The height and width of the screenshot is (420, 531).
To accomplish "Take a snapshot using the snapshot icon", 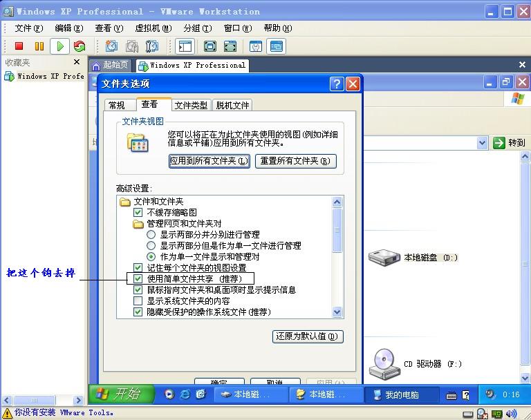I will pos(112,46).
